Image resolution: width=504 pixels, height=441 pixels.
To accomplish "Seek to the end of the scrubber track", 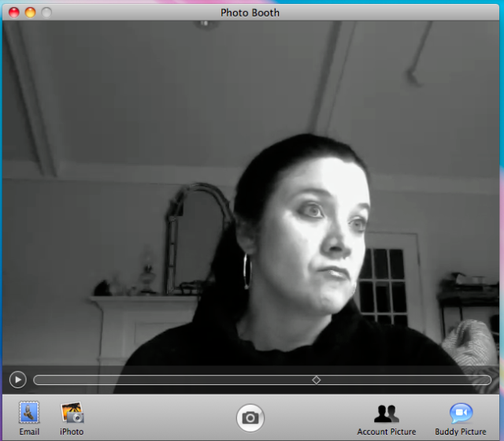I will (x=487, y=380).
